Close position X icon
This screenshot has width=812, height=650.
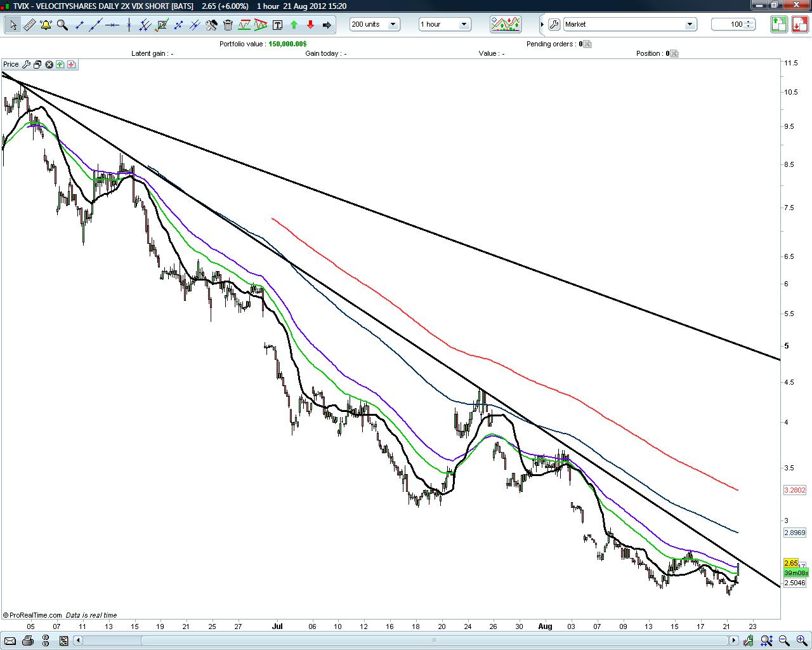click(674, 53)
